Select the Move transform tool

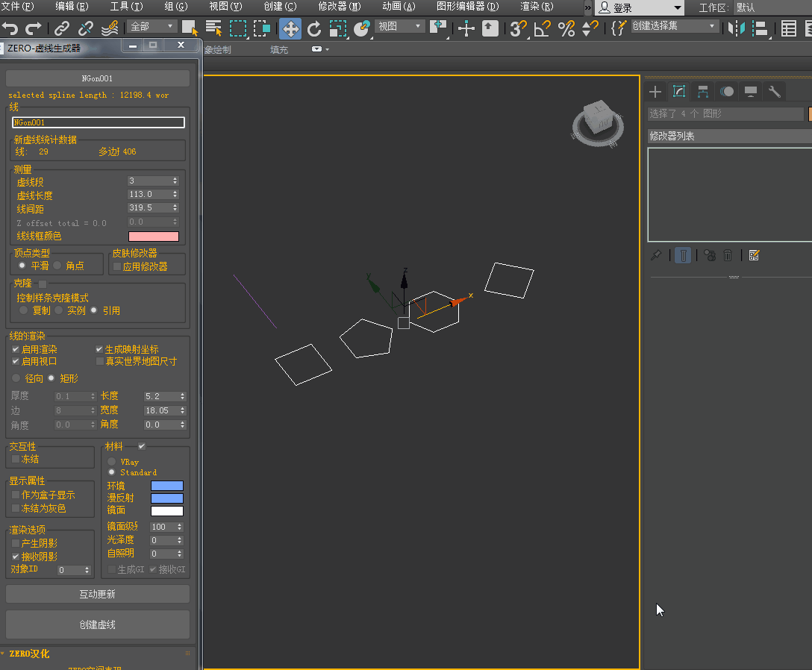(290, 29)
